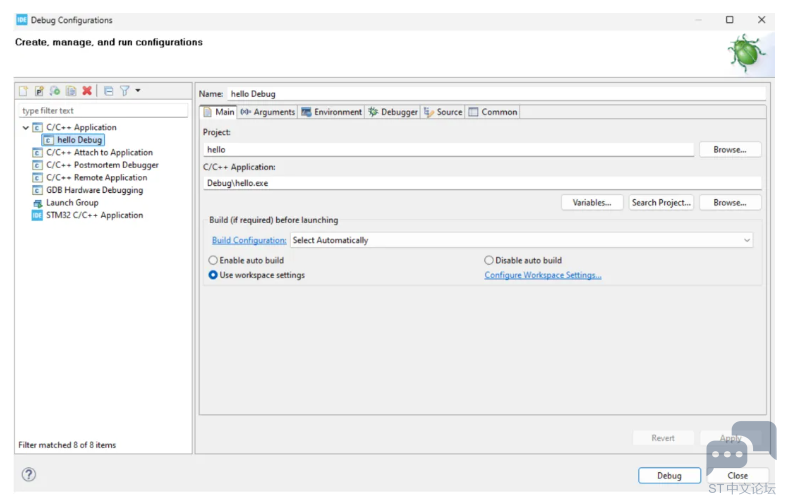Open filter dropdown arrow in toolbar
The height and width of the screenshot is (504, 785).
[138, 91]
